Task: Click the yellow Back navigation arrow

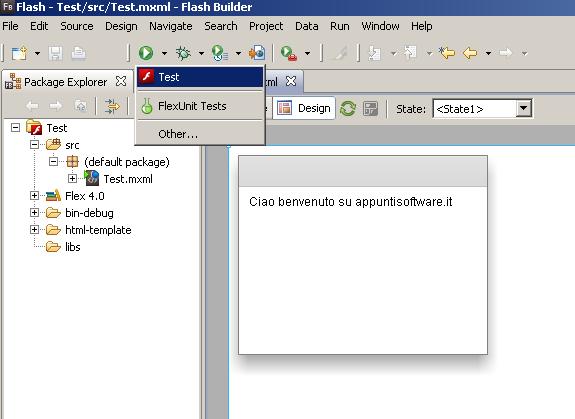Action: pos(470,54)
